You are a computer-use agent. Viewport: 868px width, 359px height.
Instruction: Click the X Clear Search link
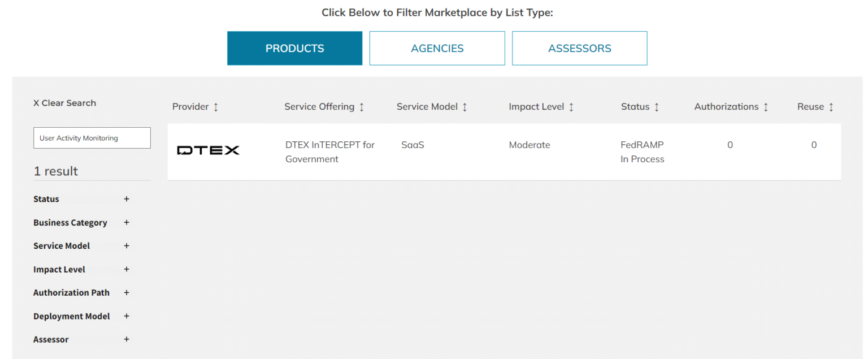64,103
